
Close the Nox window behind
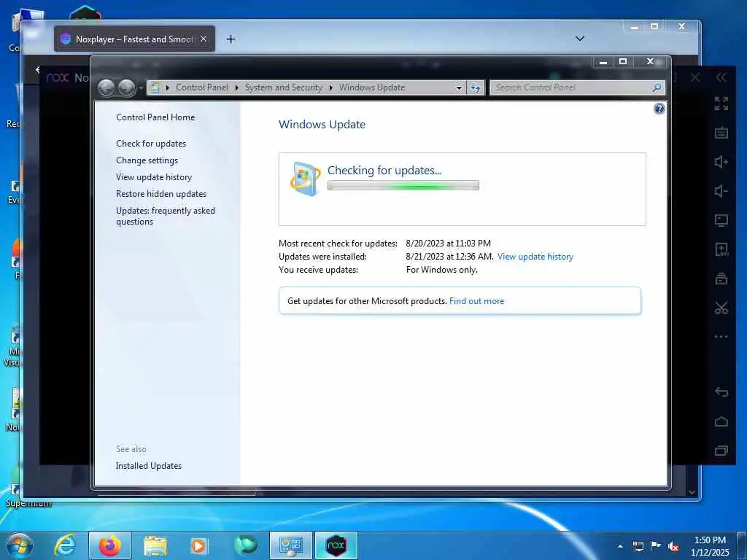coord(695,77)
